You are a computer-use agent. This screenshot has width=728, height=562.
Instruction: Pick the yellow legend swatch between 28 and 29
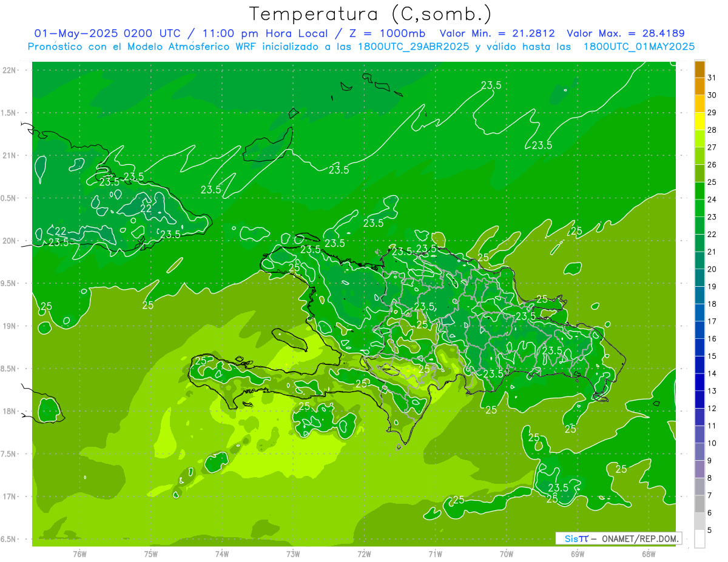[699, 121]
